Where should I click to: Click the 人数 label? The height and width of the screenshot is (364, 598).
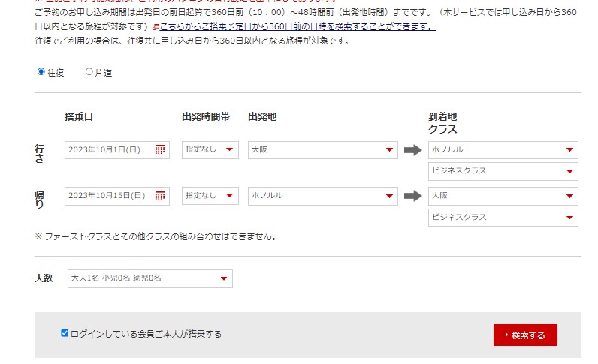44,278
